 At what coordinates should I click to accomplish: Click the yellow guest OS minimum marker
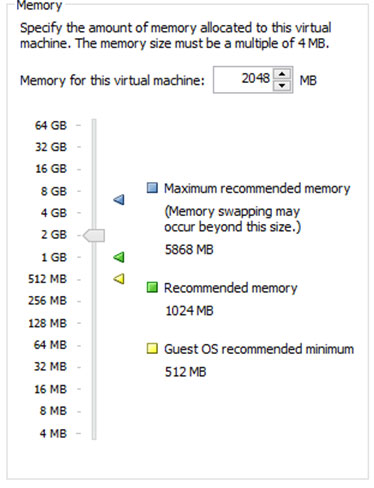(119, 278)
